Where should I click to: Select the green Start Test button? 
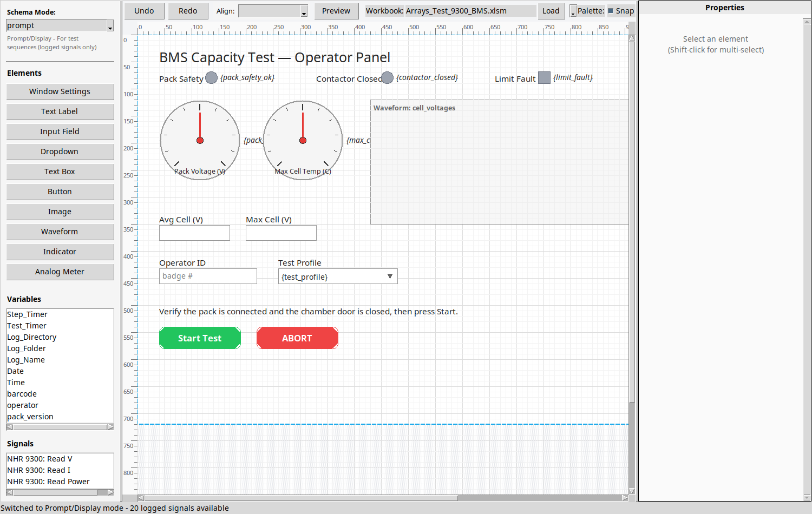point(200,338)
